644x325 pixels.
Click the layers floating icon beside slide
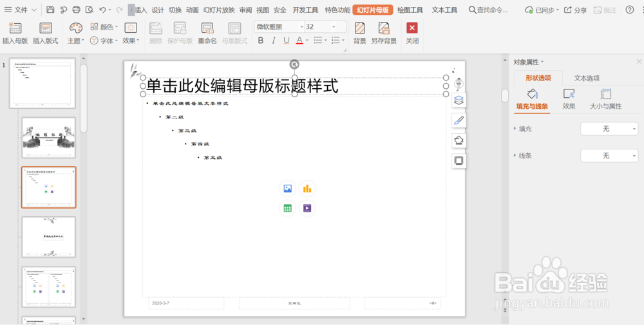pos(459,100)
